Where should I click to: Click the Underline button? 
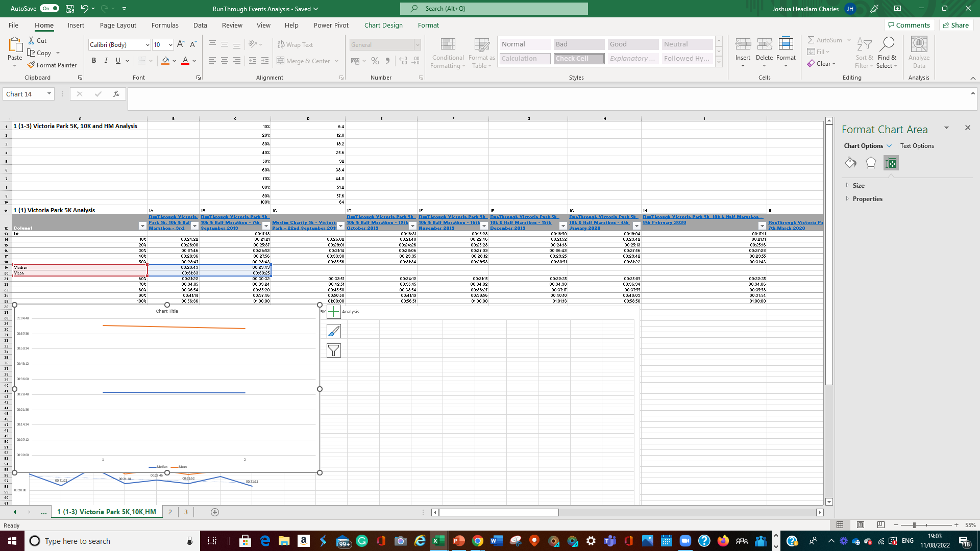point(118,61)
